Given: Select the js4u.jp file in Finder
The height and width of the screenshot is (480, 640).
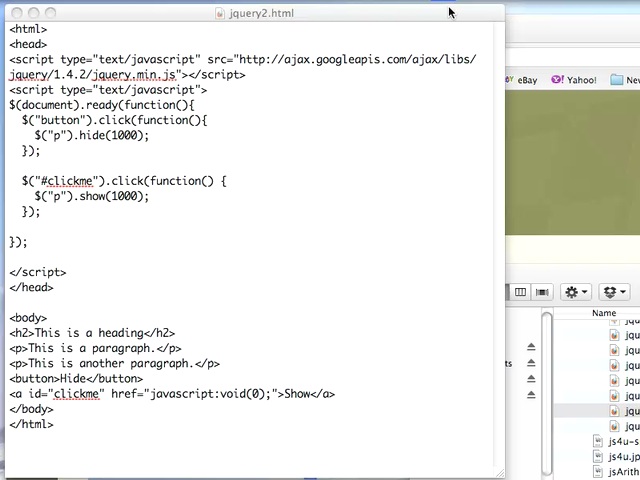Looking at the screenshot, I should 624,456.
